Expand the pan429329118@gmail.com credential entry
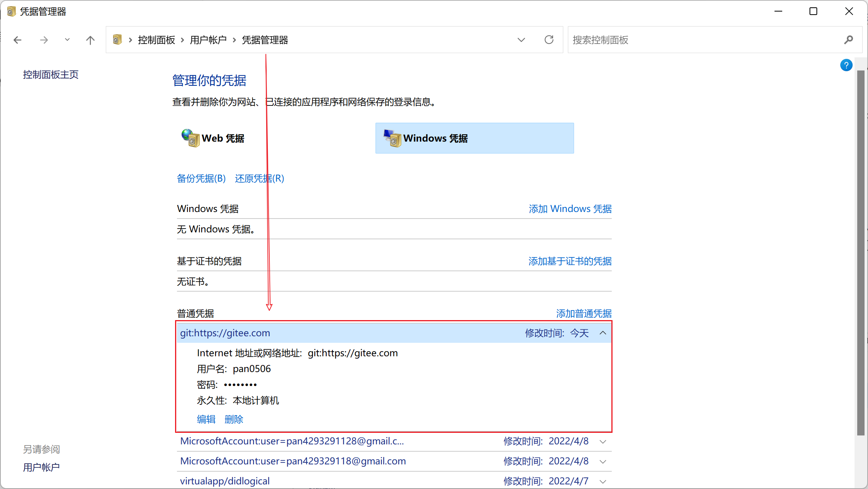The height and width of the screenshot is (489, 868). [x=603, y=461]
